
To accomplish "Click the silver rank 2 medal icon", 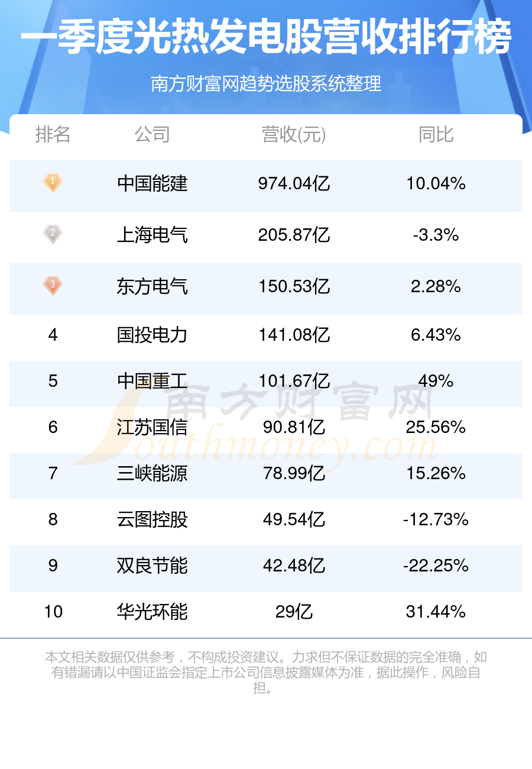I will [53, 234].
